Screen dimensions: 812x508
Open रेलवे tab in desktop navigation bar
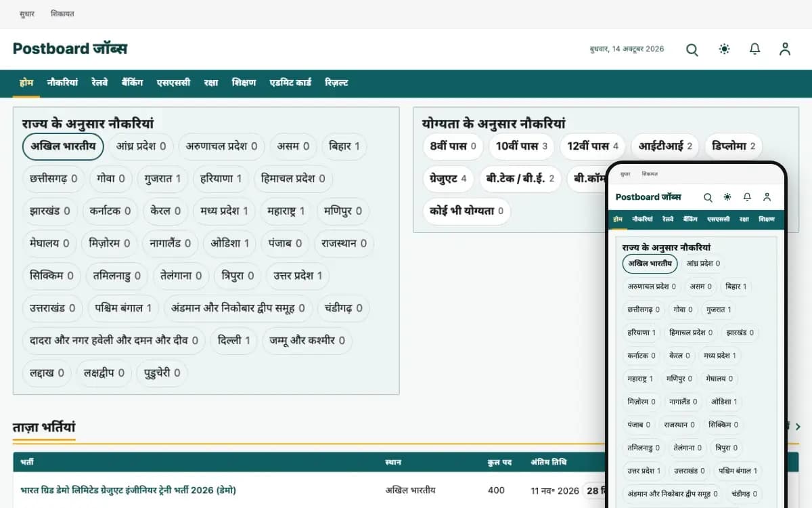[x=99, y=83]
